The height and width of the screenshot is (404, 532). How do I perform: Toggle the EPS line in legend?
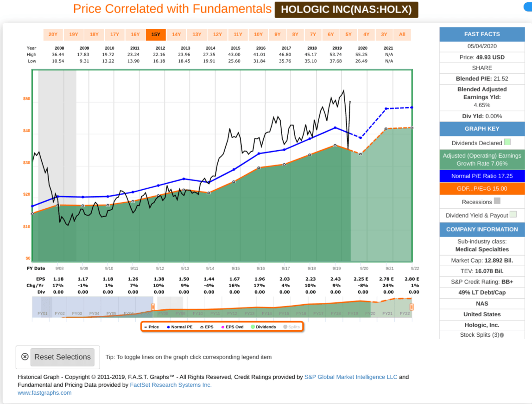207,327
